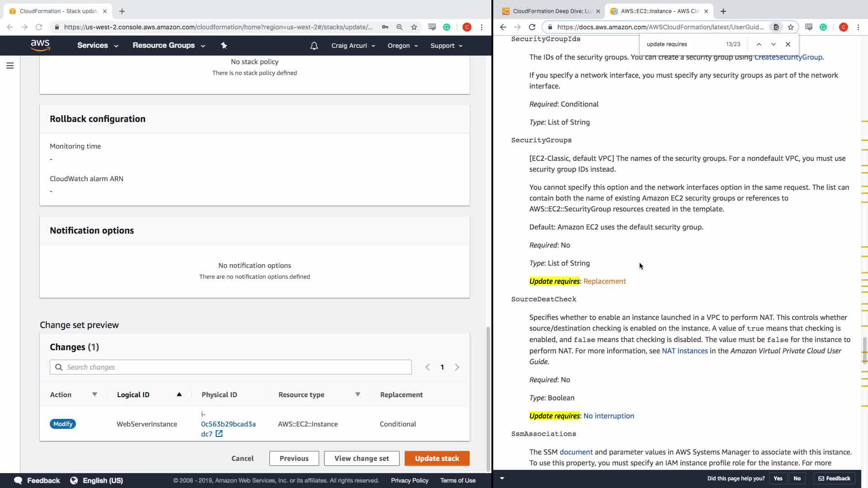Expand the Services dropdown menu
The width and height of the screenshot is (868, 488).
coord(97,46)
